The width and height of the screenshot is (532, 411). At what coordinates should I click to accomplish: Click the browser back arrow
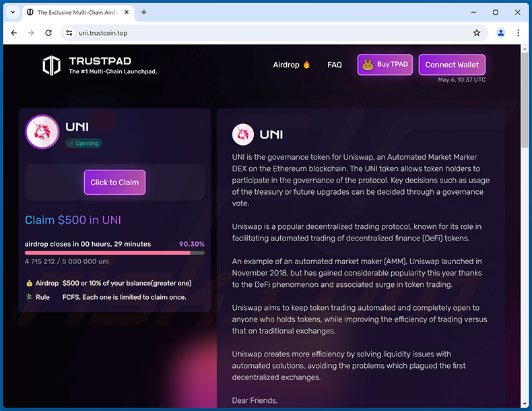pyautogui.click(x=14, y=33)
